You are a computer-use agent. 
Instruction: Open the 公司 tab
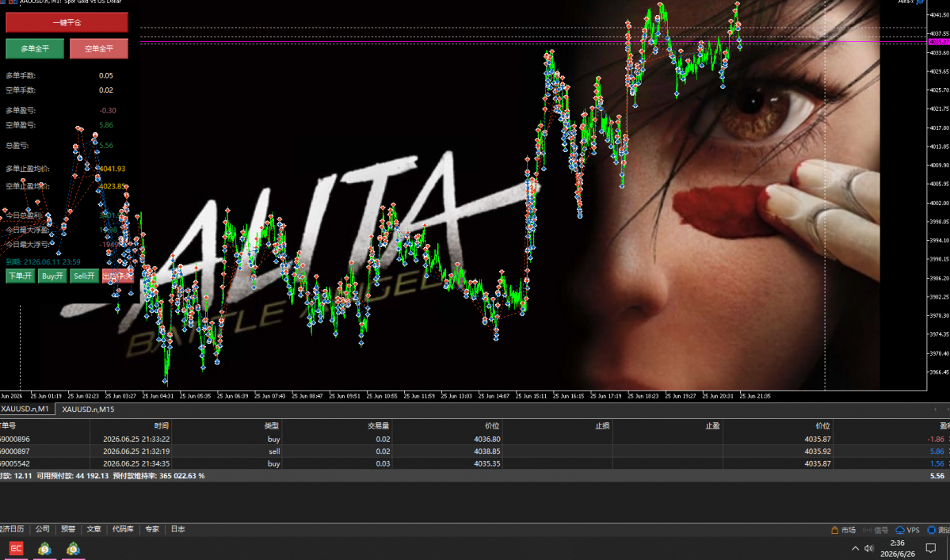43,529
